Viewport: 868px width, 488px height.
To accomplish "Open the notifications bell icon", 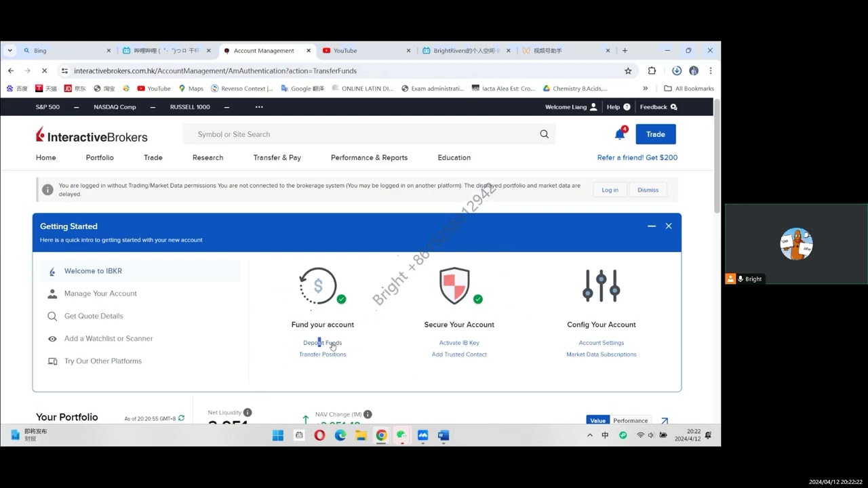I will [x=620, y=134].
